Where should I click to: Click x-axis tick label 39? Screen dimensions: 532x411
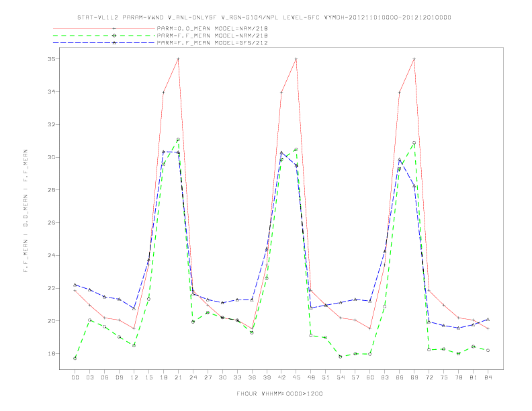click(x=267, y=377)
